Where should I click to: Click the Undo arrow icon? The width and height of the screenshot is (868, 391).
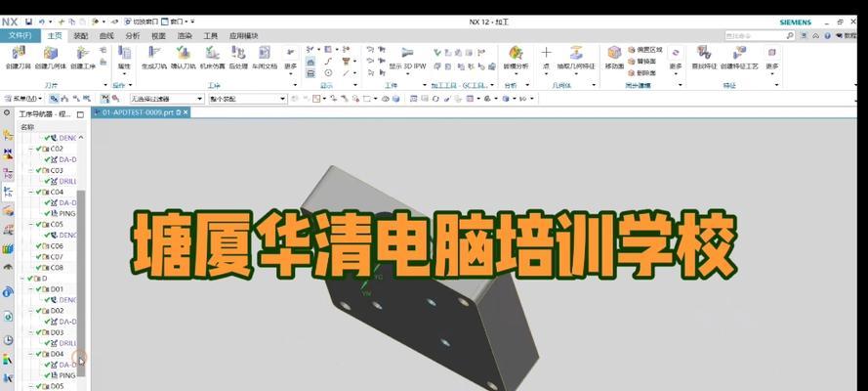pos(42,22)
